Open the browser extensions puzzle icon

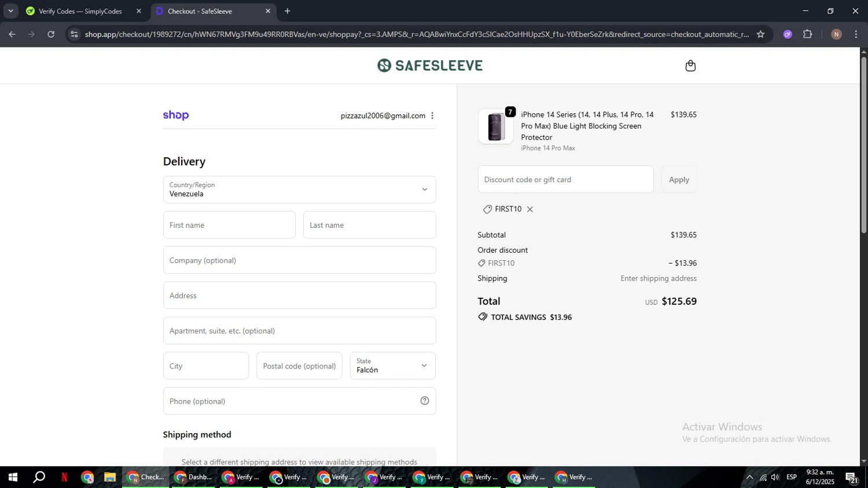(x=808, y=34)
